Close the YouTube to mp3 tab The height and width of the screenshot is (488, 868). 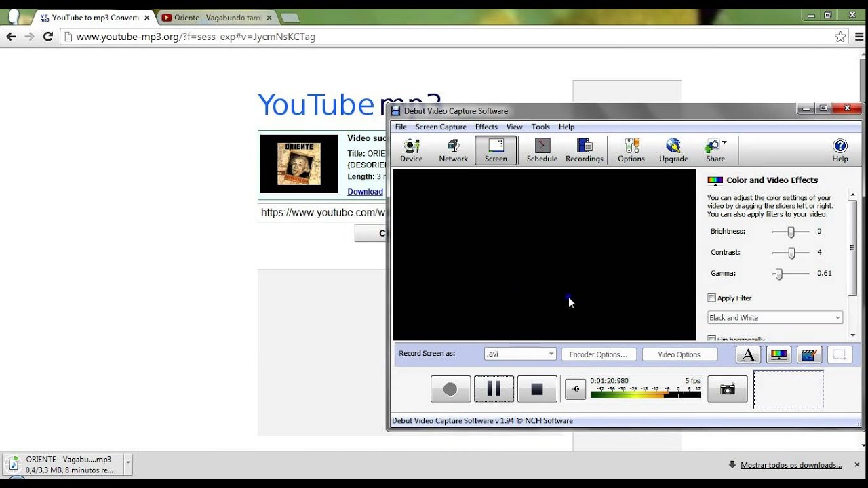pyautogui.click(x=146, y=18)
